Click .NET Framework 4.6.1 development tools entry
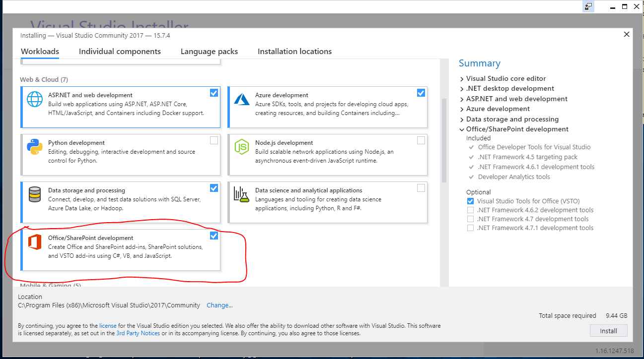644x359 pixels. 536,167
